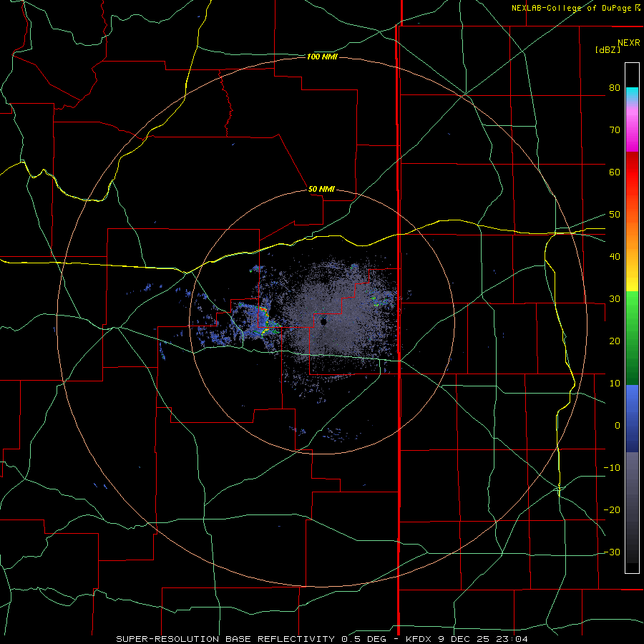Click the 60 value on the dBZ scale
This screenshot has height=644, width=644.
[615, 172]
